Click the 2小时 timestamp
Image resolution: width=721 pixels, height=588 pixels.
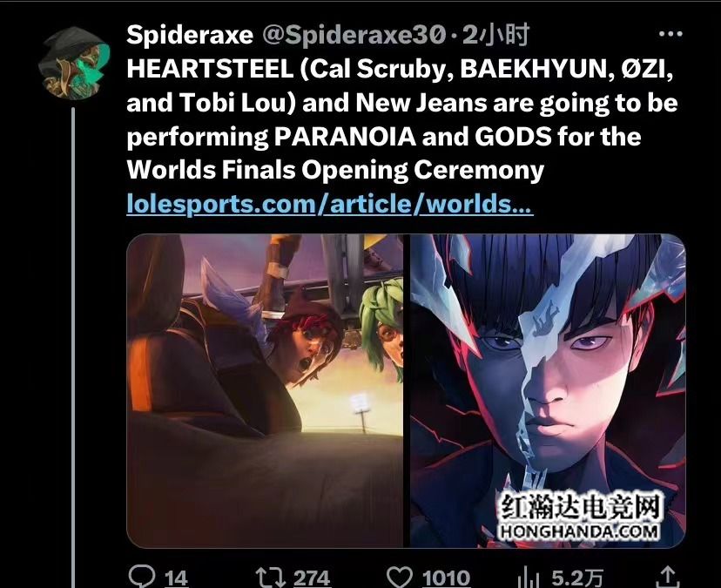pyautogui.click(x=495, y=35)
